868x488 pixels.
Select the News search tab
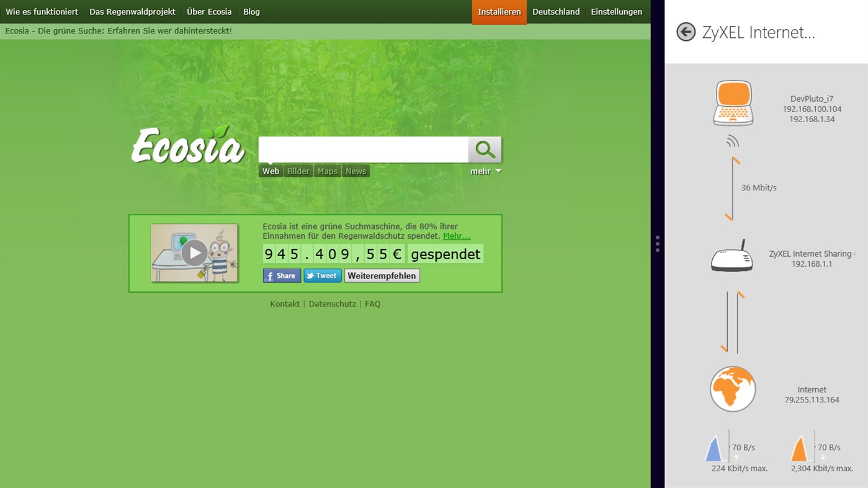(356, 171)
